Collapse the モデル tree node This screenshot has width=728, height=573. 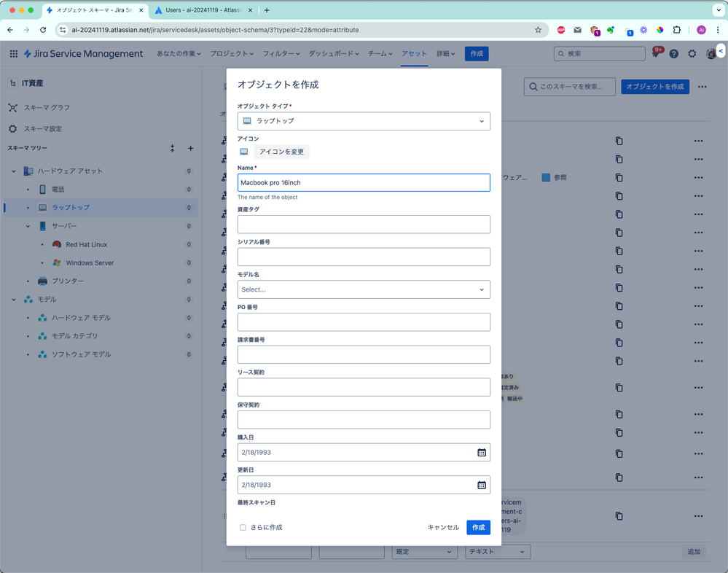click(x=13, y=300)
